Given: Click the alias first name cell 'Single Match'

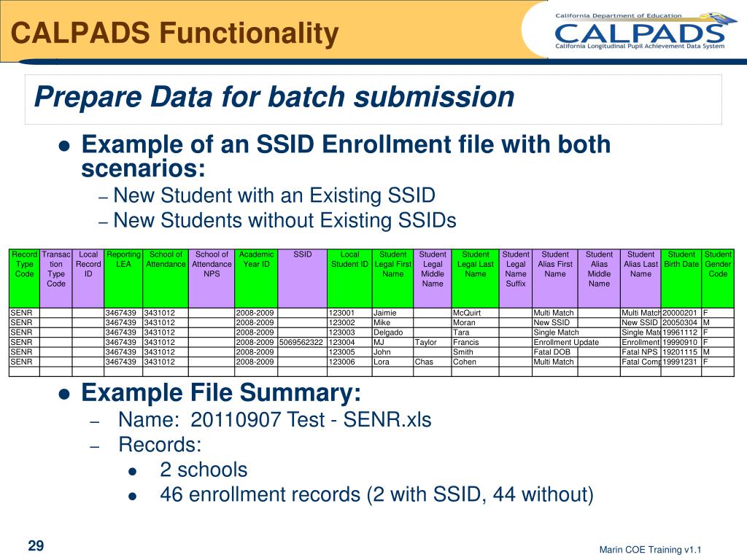Looking at the screenshot, I should coord(556,332).
